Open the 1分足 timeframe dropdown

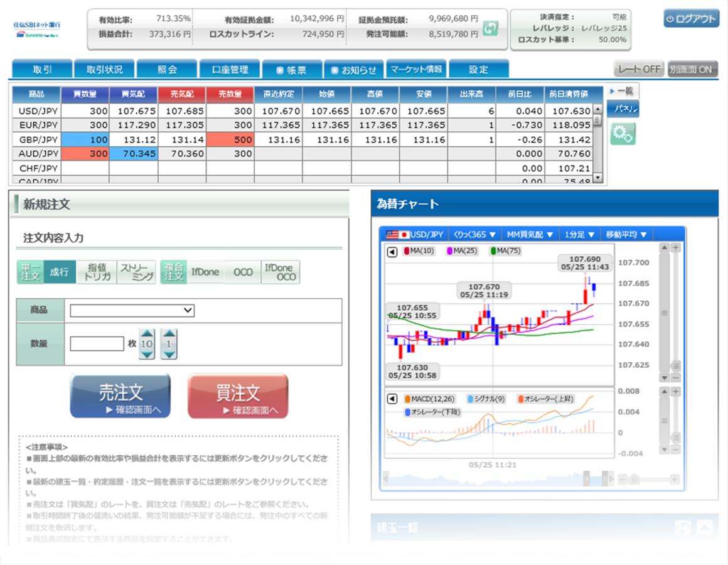point(579,234)
